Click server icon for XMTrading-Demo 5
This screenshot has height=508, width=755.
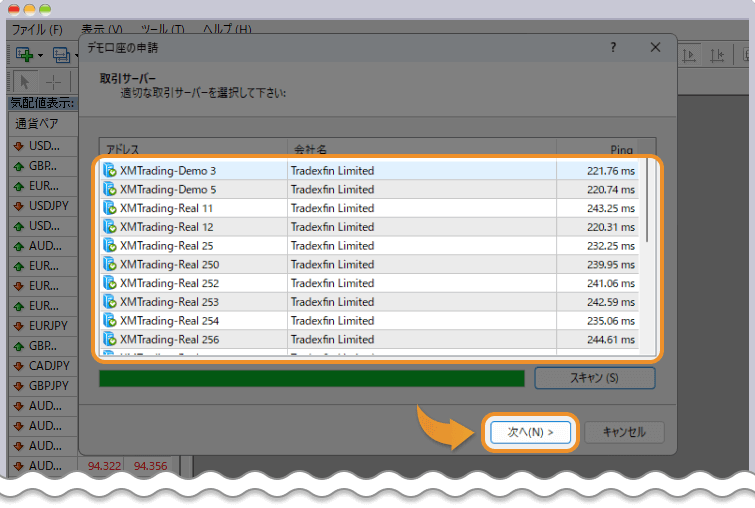pyautogui.click(x=110, y=189)
